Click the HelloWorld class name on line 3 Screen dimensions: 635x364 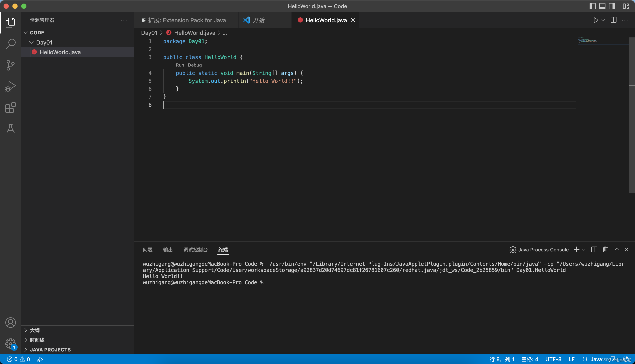[x=220, y=57]
